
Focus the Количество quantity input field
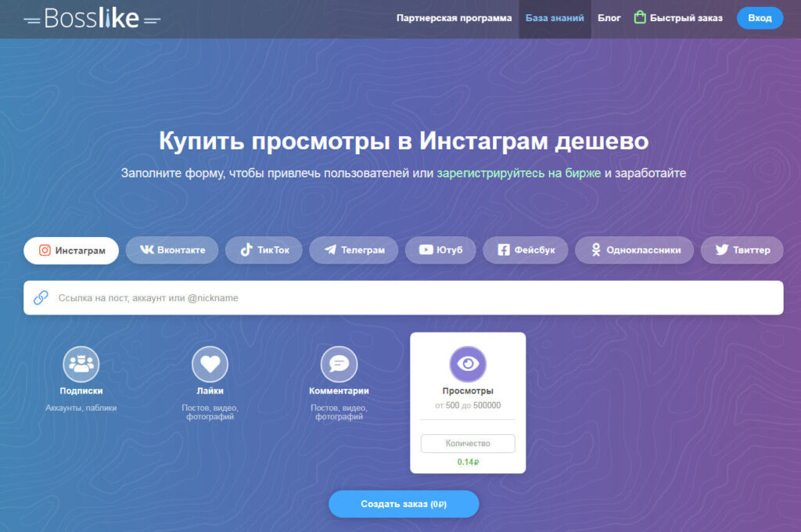click(x=468, y=444)
